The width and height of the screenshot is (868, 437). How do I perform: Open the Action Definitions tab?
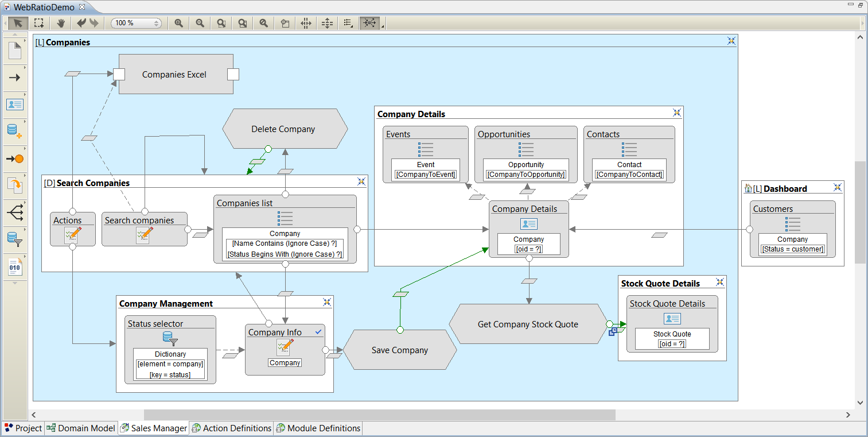click(x=232, y=428)
